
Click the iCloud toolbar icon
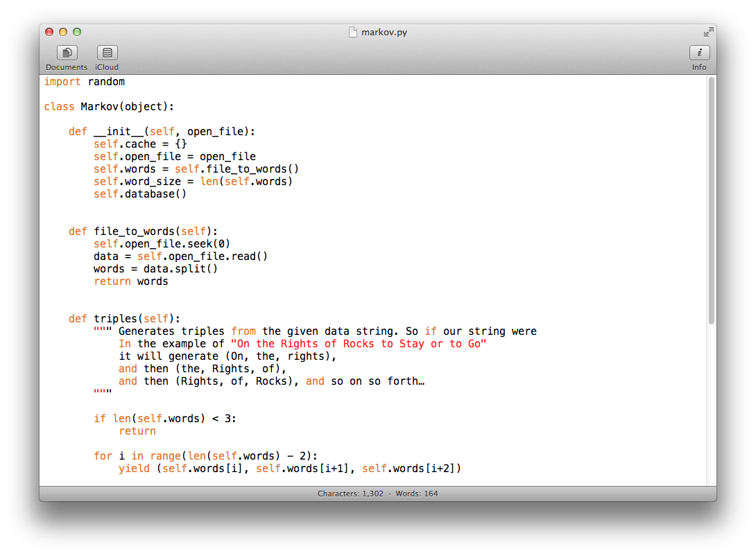[x=107, y=53]
